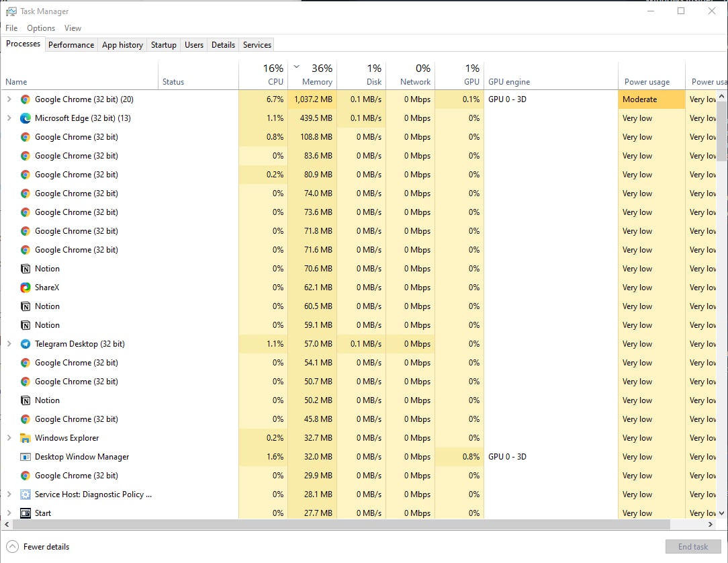Viewport: 728px width, 563px height.
Task: Open the File menu
Action: point(11,28)
